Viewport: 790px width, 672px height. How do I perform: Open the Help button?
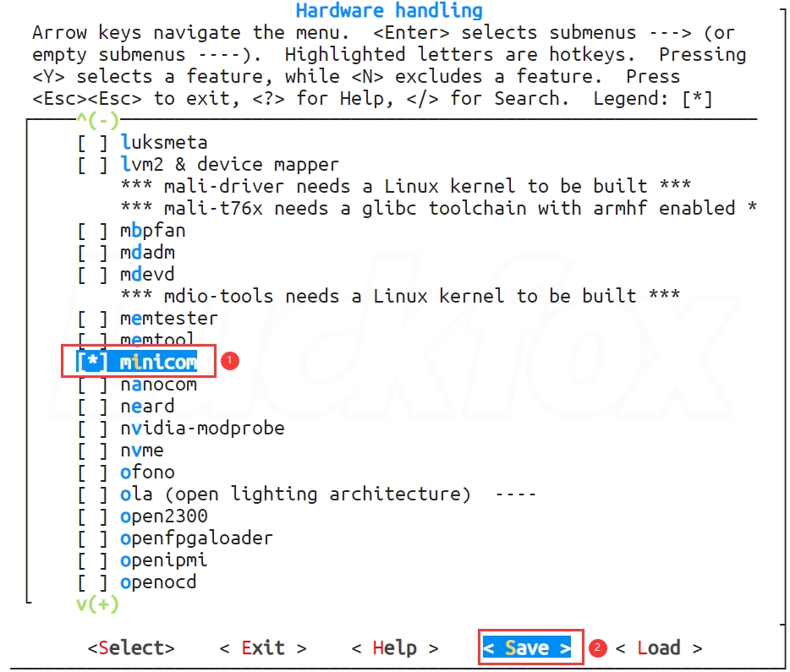click(395, 647)
